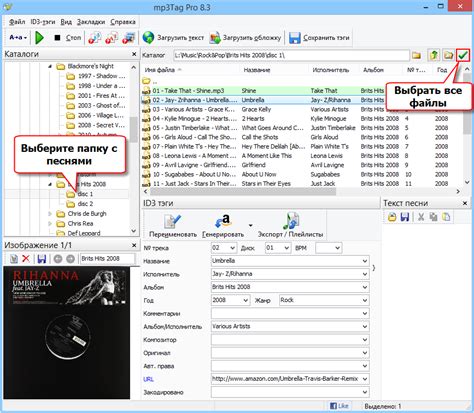
Task: Click the Стоп stop button
Action: 67,38
